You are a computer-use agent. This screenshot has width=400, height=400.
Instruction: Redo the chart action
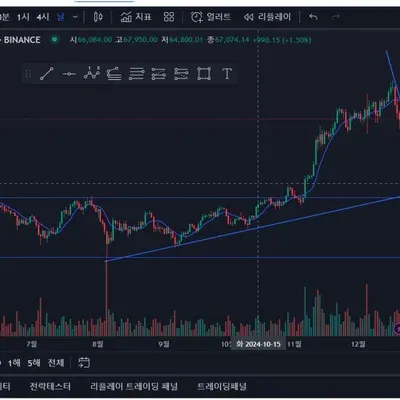(x=335, y=17)
